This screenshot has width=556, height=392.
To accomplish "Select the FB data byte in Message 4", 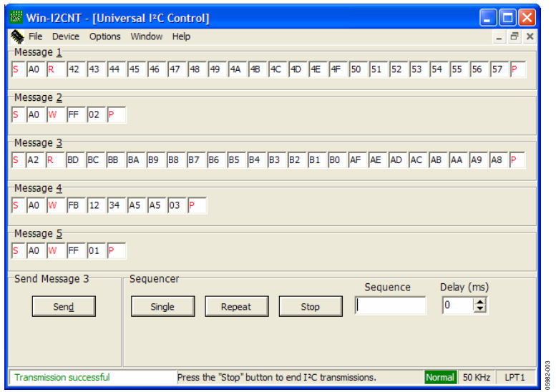I will (x=73, y=206).
